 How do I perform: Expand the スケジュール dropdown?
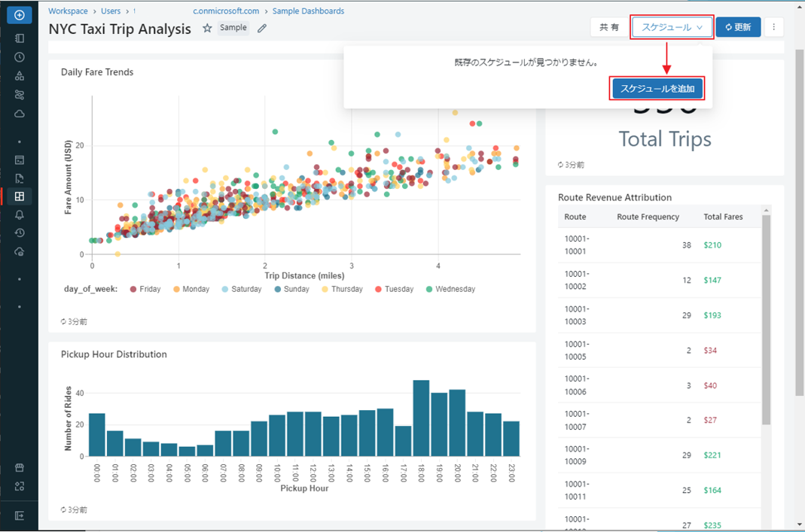672,27
